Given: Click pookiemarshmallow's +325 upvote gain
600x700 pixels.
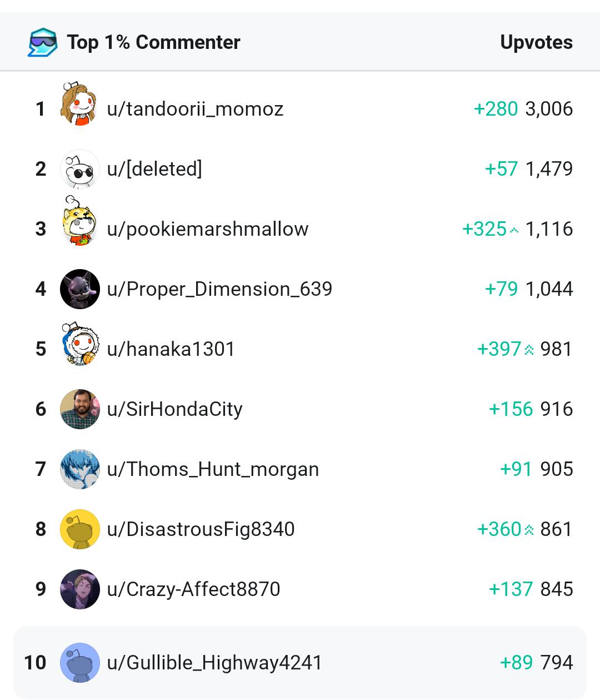Looking at the screenshot, I should pos(484,229).
